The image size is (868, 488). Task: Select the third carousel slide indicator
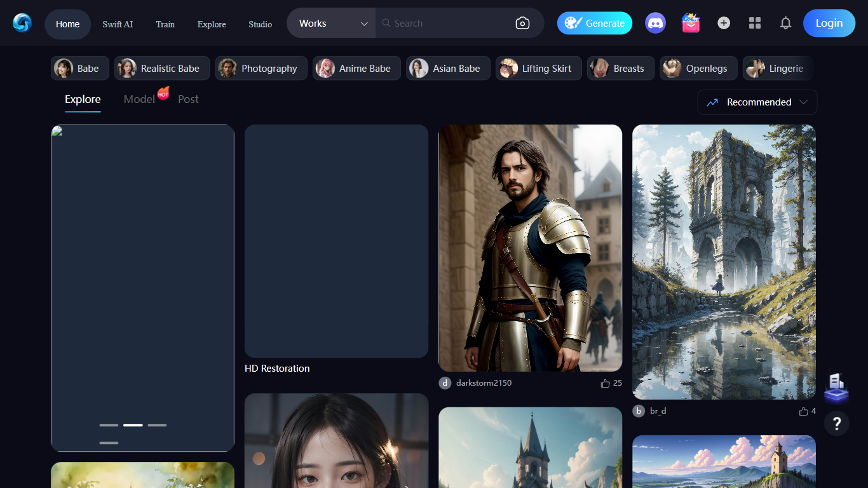point(157,425)
